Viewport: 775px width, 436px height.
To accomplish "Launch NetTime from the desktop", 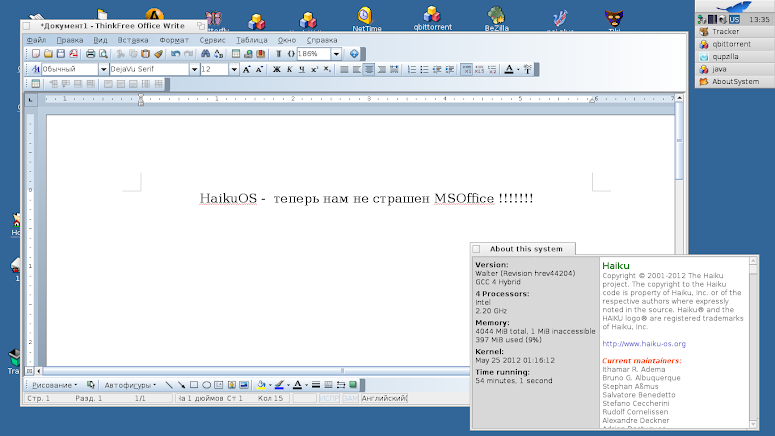I will pyautogui.click(x=366, y=19).
